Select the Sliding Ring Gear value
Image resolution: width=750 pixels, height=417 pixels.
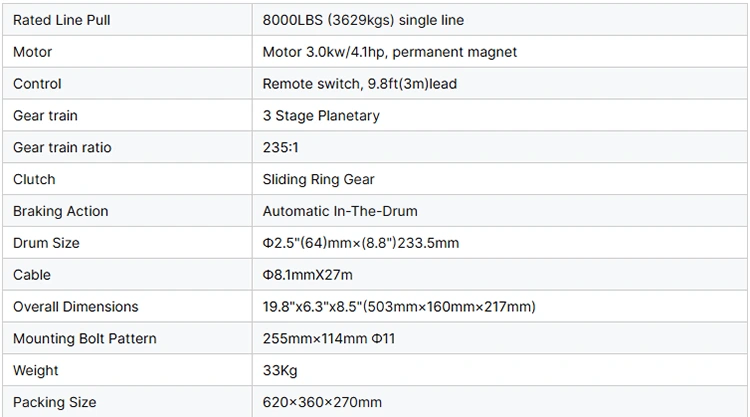[318, 180]
